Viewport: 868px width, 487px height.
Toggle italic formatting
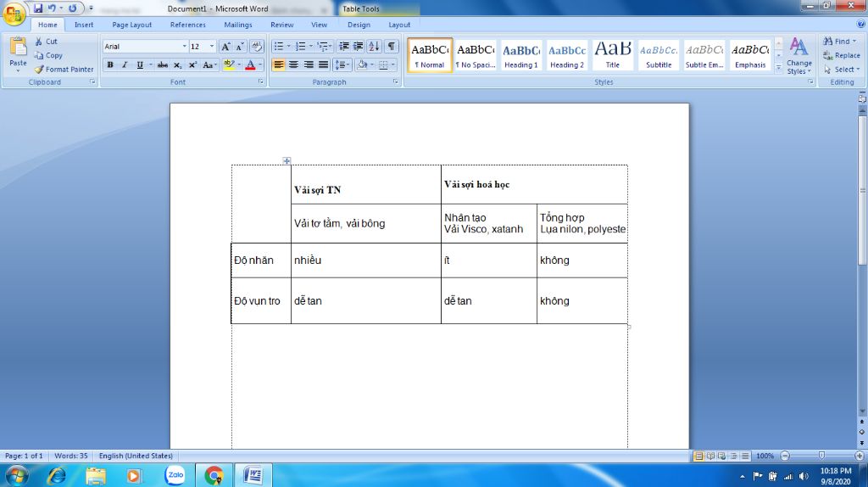tap(125, 64)
